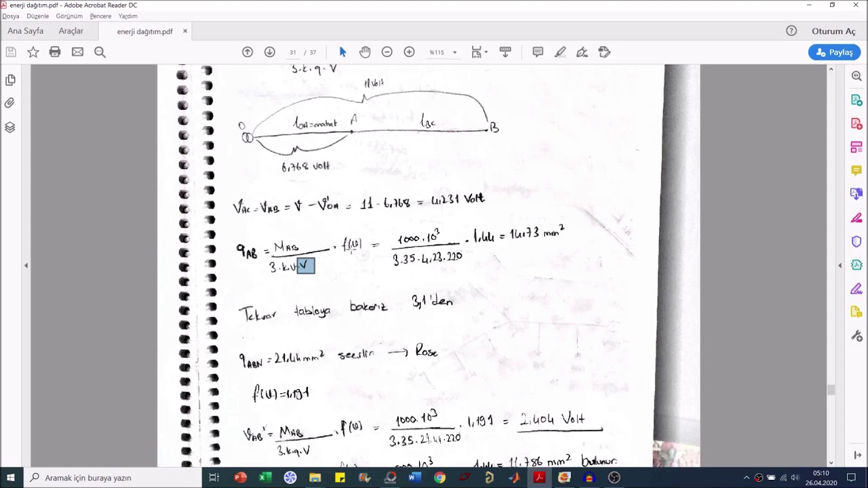Bookmark the document with the star icon
868x488 pixels.
click(x=33, y=52)
